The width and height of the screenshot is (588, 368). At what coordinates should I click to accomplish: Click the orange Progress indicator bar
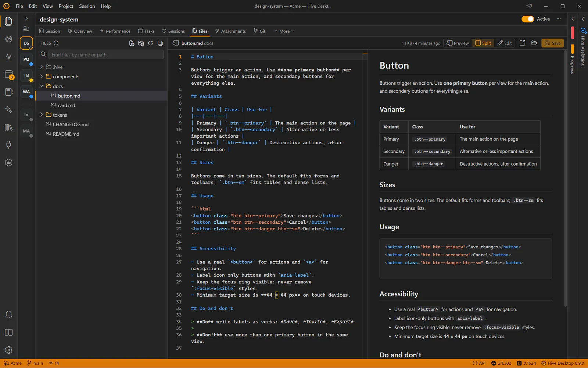click(573, 49)
